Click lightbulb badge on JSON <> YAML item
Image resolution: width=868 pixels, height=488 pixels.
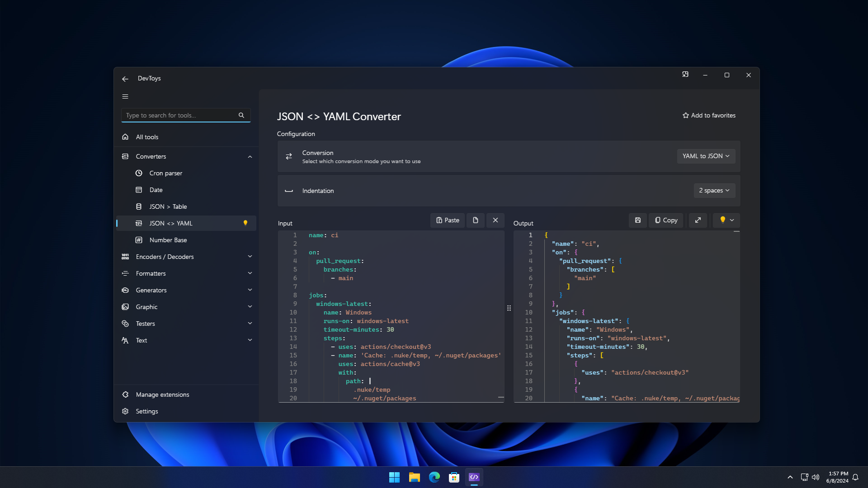tap(245, 223)
